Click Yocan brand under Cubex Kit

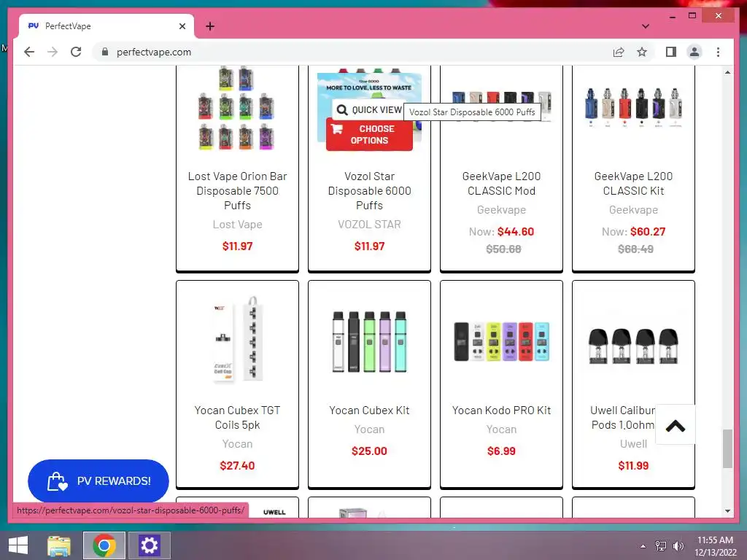coord(369,429)
